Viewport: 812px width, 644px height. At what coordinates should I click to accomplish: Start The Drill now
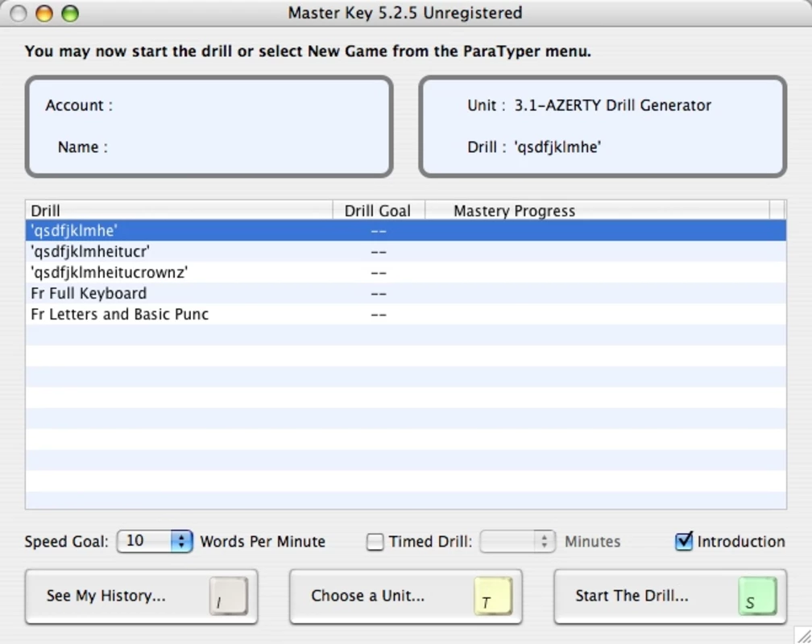click(x=670, y=597)
